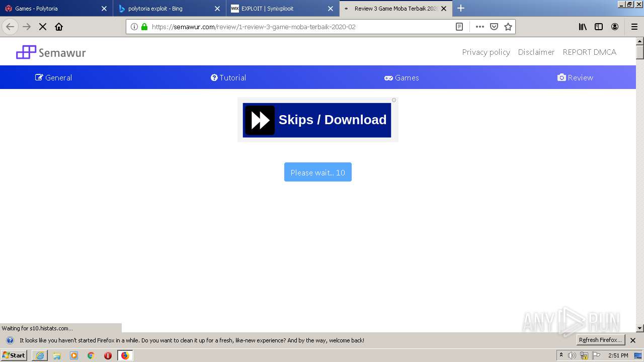Screen dimensions: 644x362
Task: Open Firefox account icon
Action: [615, 27]
